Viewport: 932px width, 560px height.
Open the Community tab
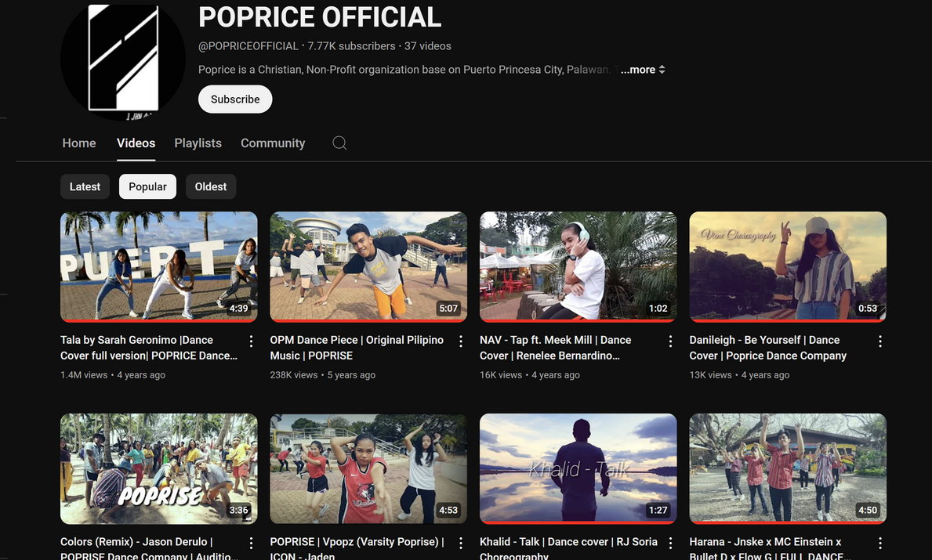point(273,143)
